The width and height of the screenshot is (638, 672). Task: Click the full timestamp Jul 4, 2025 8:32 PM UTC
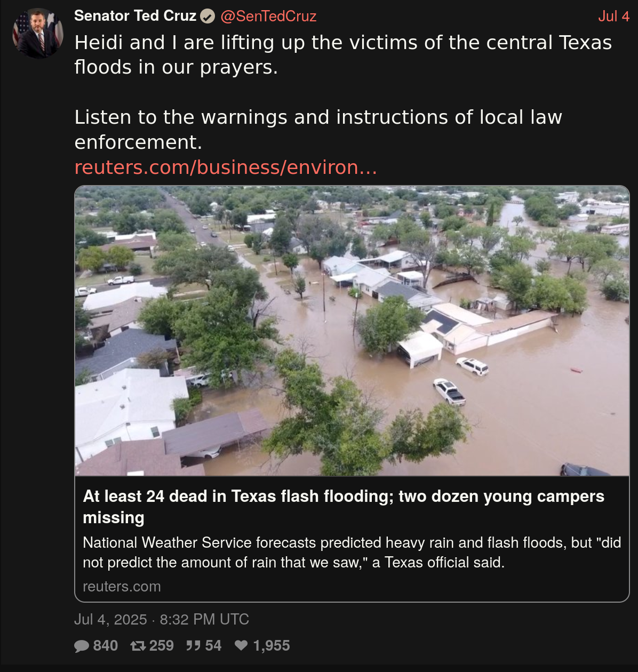pos(162,619)
